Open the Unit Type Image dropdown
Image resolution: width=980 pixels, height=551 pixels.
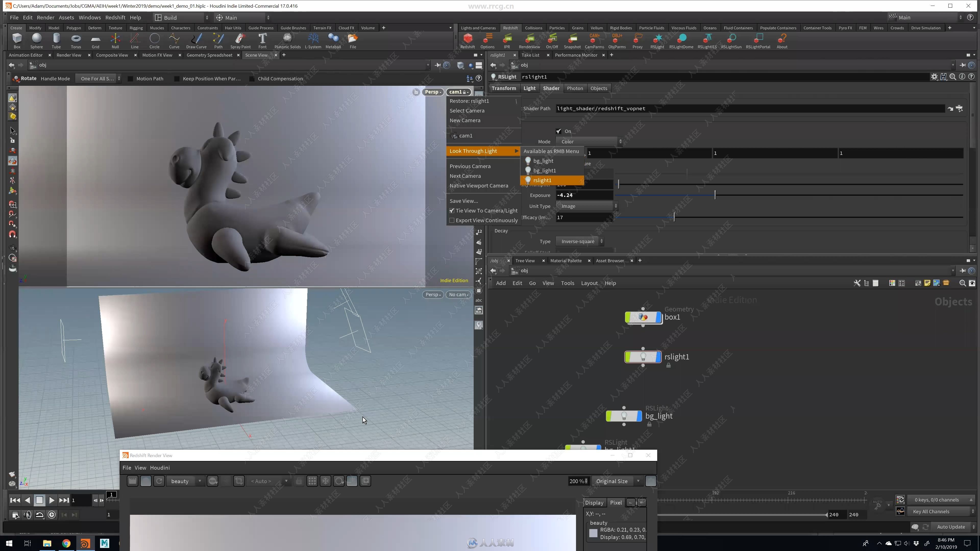pyautogui.click(x=587, y=206)
